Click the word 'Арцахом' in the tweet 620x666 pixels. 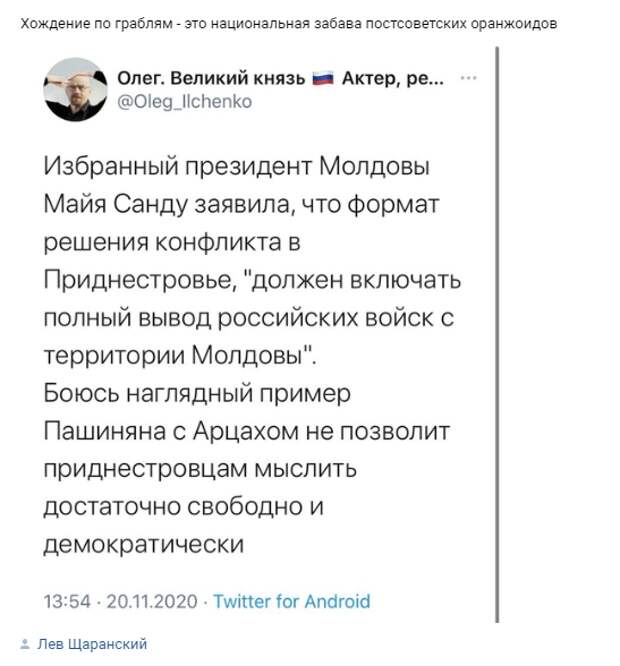click(x=246, y=432)
